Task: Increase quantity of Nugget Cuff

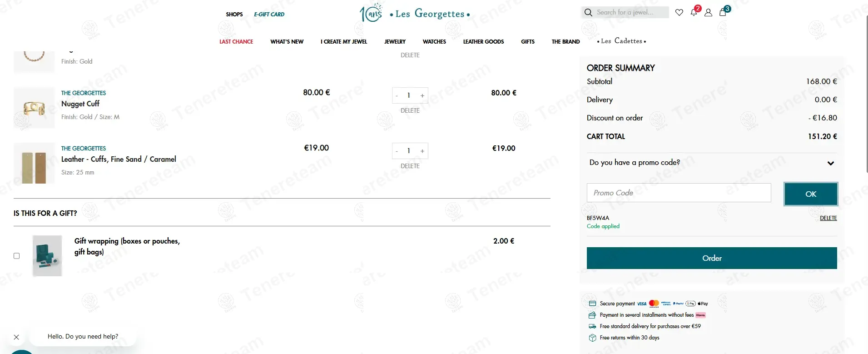Action: point(422,95)
